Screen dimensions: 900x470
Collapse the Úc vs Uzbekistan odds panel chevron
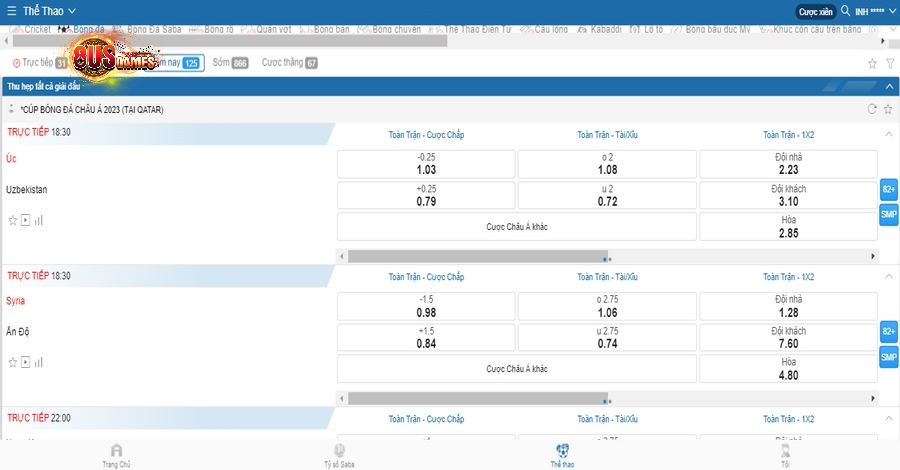[x=887, y=134]
